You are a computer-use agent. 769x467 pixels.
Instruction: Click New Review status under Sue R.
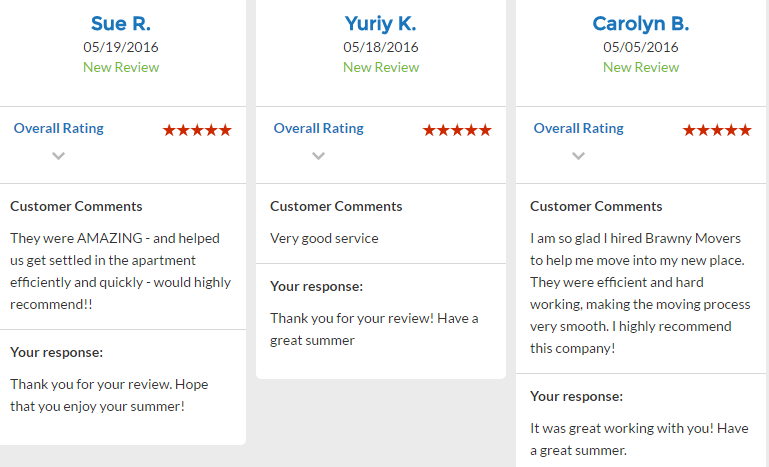coord(121,67)
